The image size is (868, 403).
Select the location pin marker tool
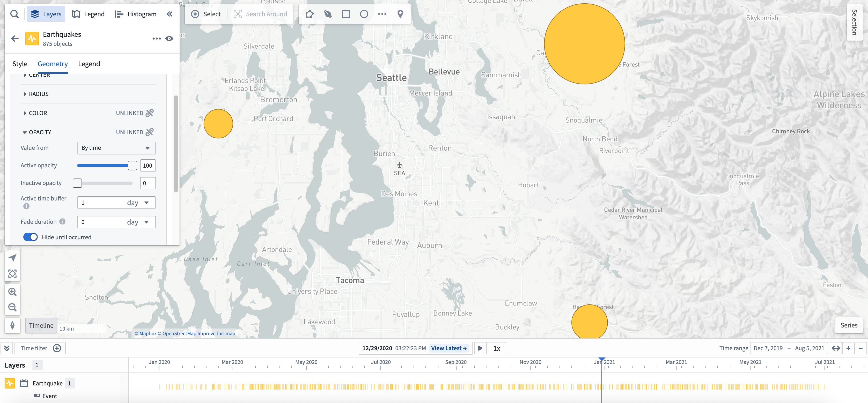pos(400,14)
